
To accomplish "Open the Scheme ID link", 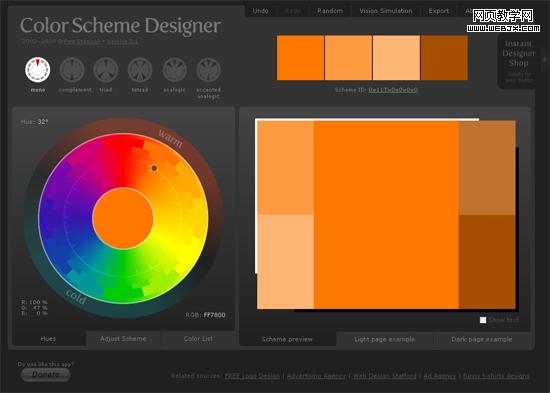I will [393, 90].
